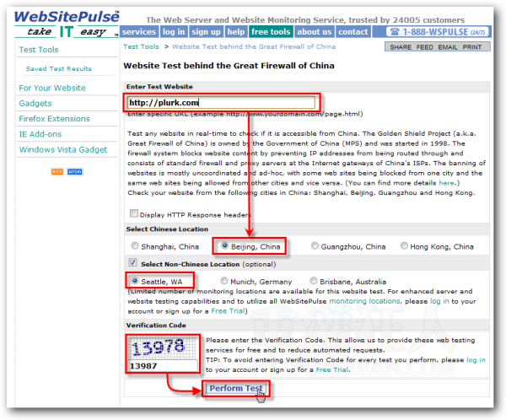Open the sign up menu item

pos(206,32)
